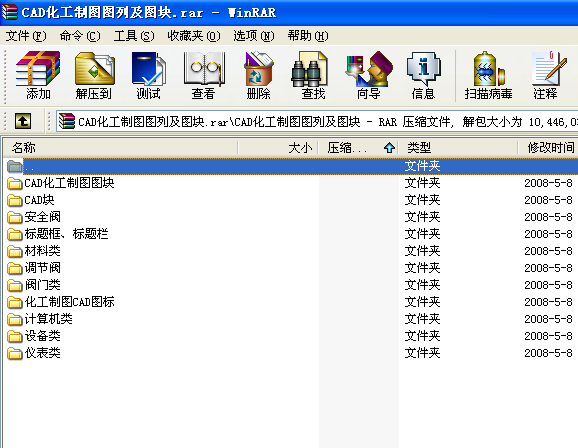This screenshot has height=448, width=578.
Task: Sort by 大小 column header
Action: tap(278, 148)
